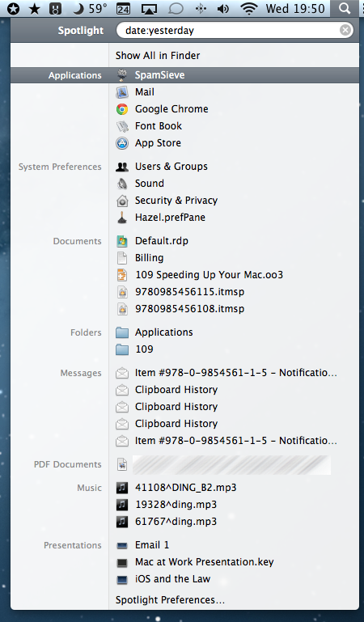
Task: Open the Billing document
Action: [149, 258]
